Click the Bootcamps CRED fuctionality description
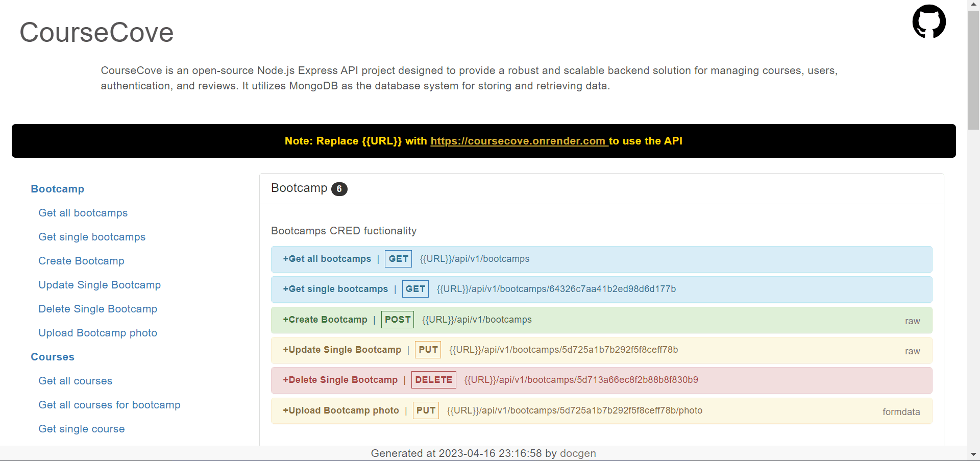 [344, 231]
